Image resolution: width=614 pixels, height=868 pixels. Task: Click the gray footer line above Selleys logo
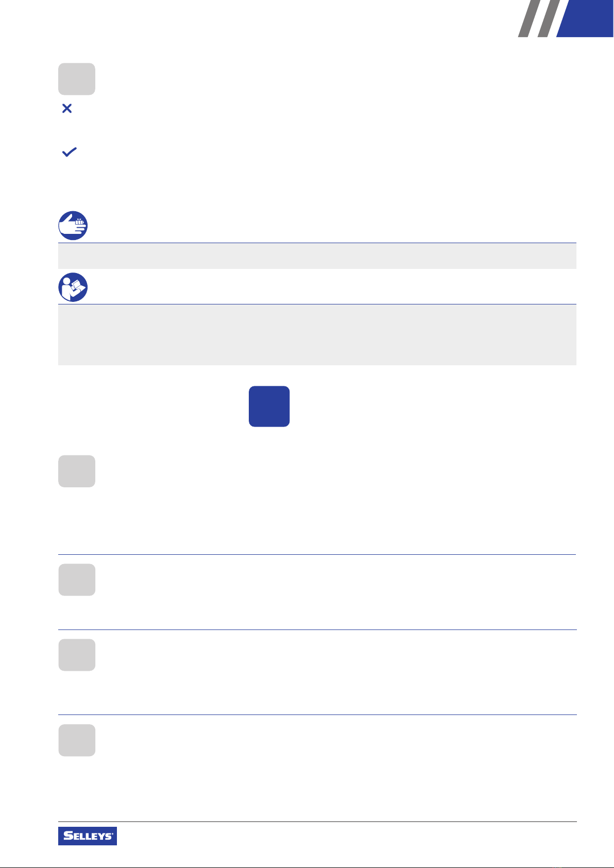pos(317,822)
